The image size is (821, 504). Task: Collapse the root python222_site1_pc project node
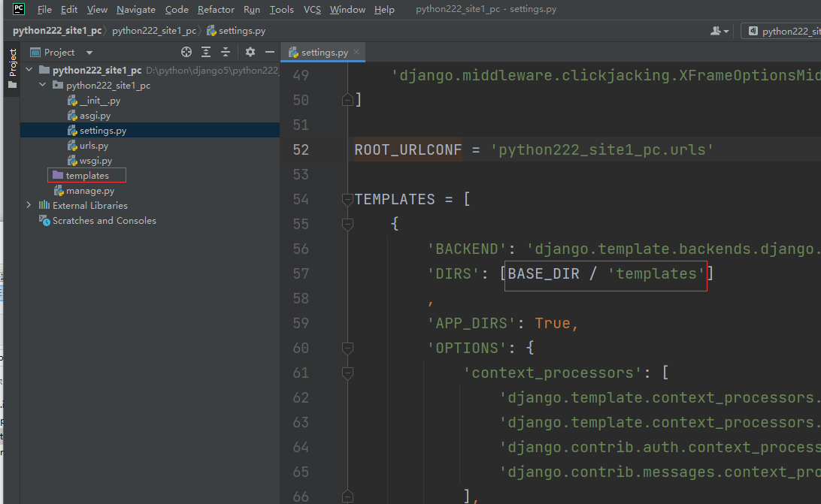[29, 70]
